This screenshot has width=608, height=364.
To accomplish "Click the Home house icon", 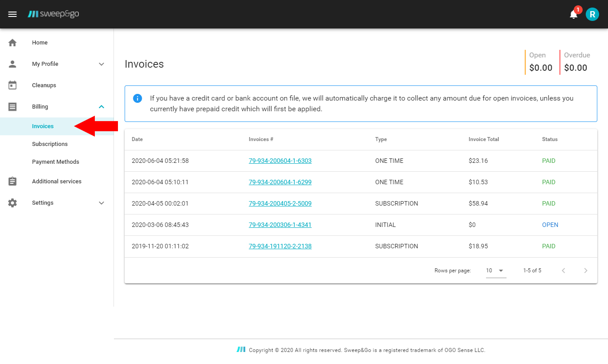I will click(12, 43).
